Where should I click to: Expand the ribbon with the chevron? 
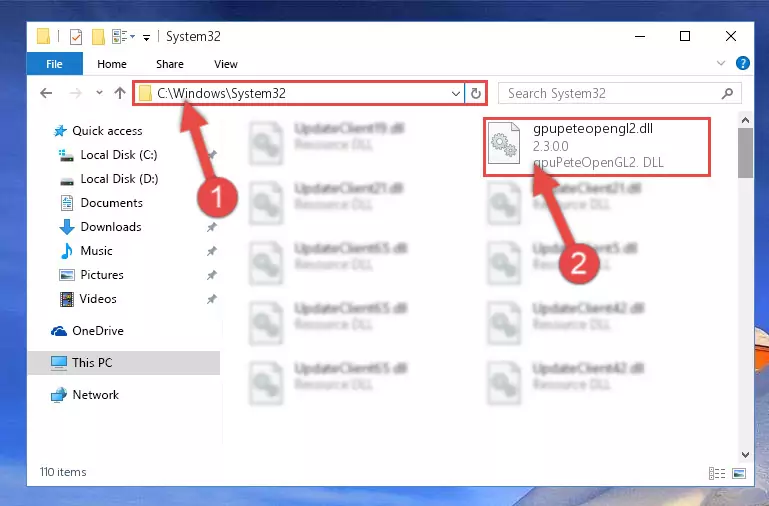[721, 63]
